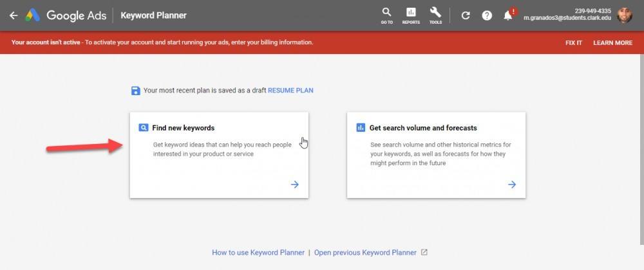Open previous Keyword Planner link

tap(365, 253)
